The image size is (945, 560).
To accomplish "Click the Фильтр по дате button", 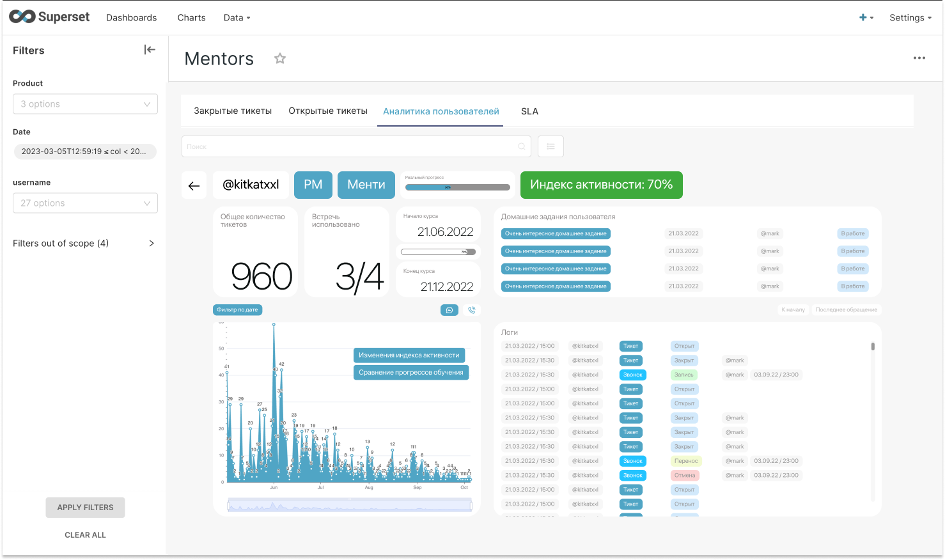I will [x=237, y=310].
